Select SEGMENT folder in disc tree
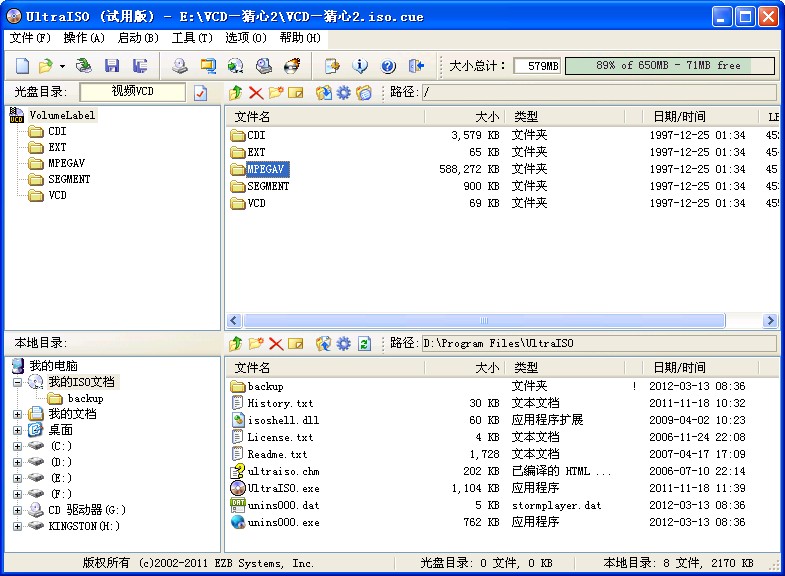 click(69, 180)
